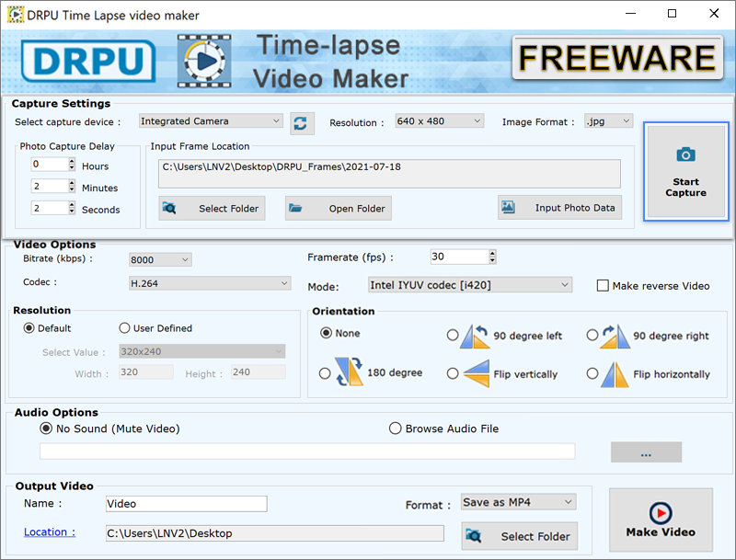Open the Save as MP4 format dropdown

pyautogui.click(x=518, y=502)
